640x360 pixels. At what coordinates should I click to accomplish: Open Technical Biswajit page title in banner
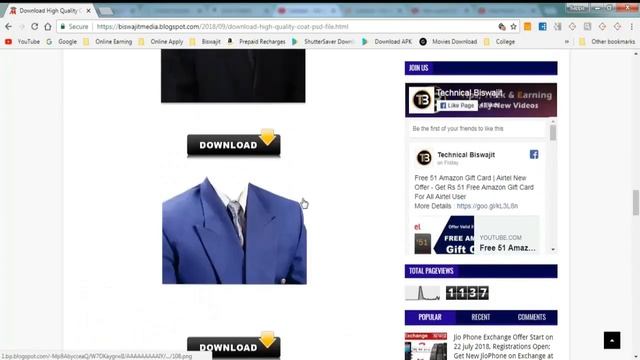[469, 93]
